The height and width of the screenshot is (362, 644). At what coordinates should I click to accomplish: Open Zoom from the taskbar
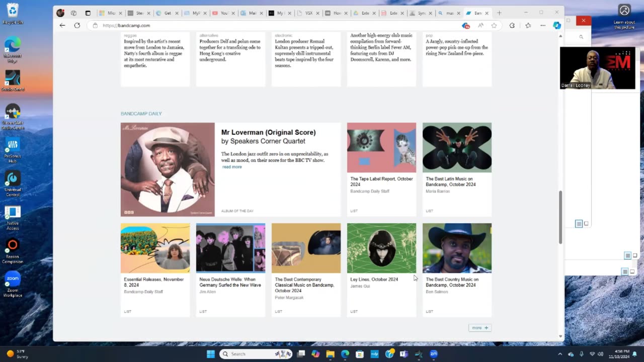click(433, 354)
